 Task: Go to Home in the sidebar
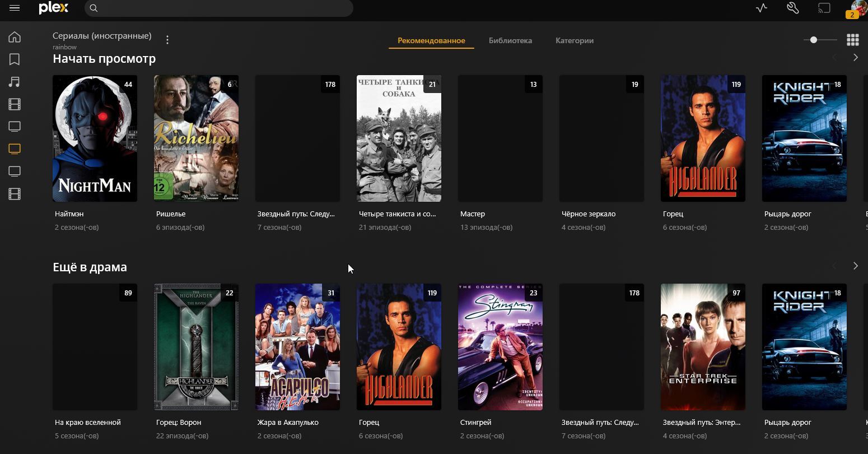15,37
